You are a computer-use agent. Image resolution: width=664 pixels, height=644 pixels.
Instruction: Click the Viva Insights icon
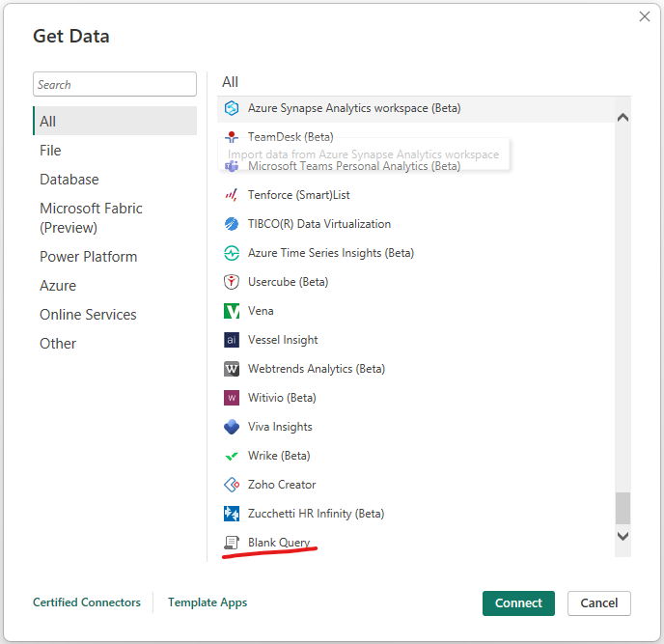click(x=232, y=427)
